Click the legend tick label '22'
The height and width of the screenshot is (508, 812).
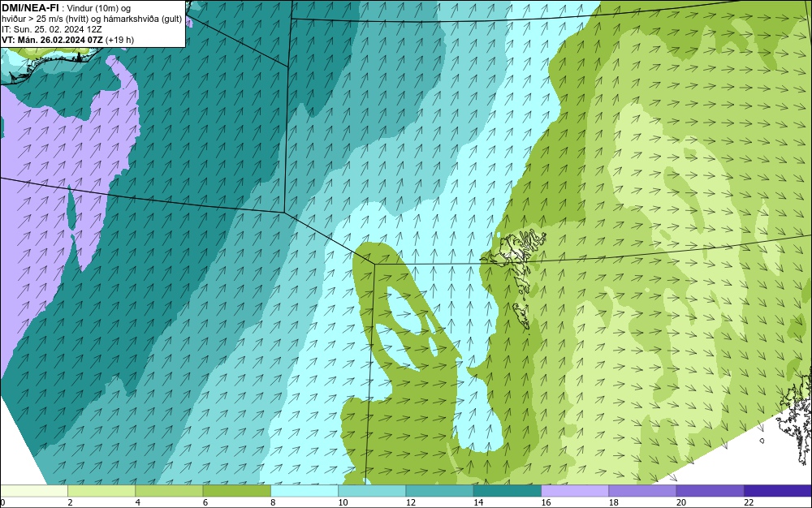coord(749,502)
